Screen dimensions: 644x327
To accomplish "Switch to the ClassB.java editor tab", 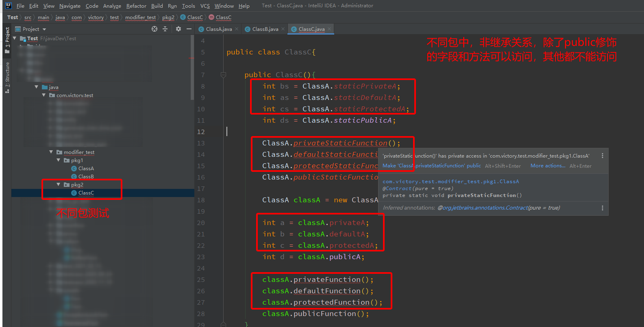I will coord(265,29).
